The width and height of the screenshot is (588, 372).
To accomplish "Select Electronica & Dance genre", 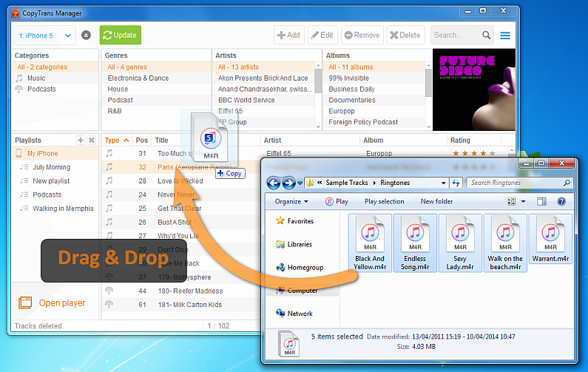I will (x=156, y=78).
